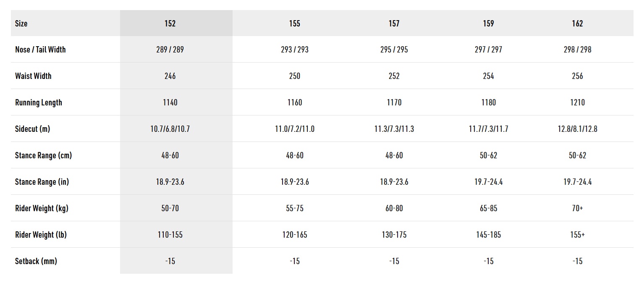Click the 120-165 rider weight cell

click(x=295, y=235)
